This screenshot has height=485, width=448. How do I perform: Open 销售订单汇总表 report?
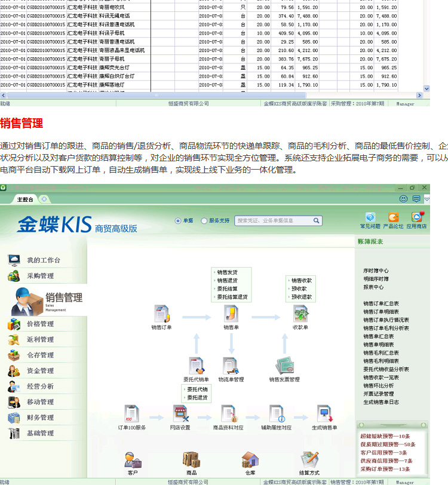[x=381, y=303]
